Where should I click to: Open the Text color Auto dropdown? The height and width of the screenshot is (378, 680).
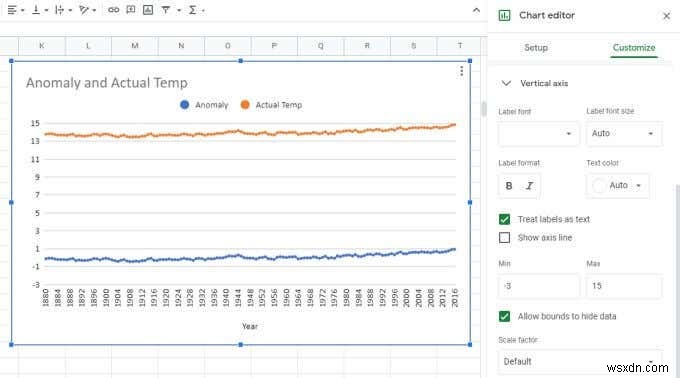[x=618, y=186]
